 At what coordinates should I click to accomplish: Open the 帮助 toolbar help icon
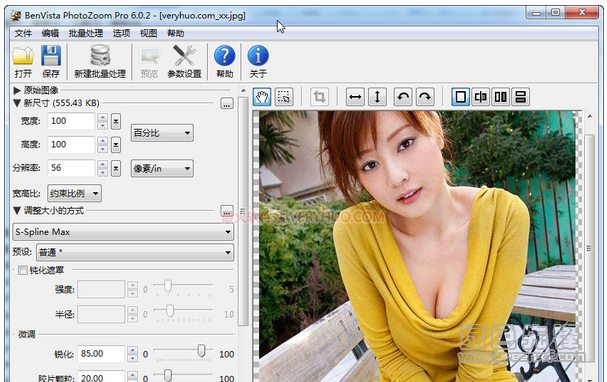(x=225, y=62)
